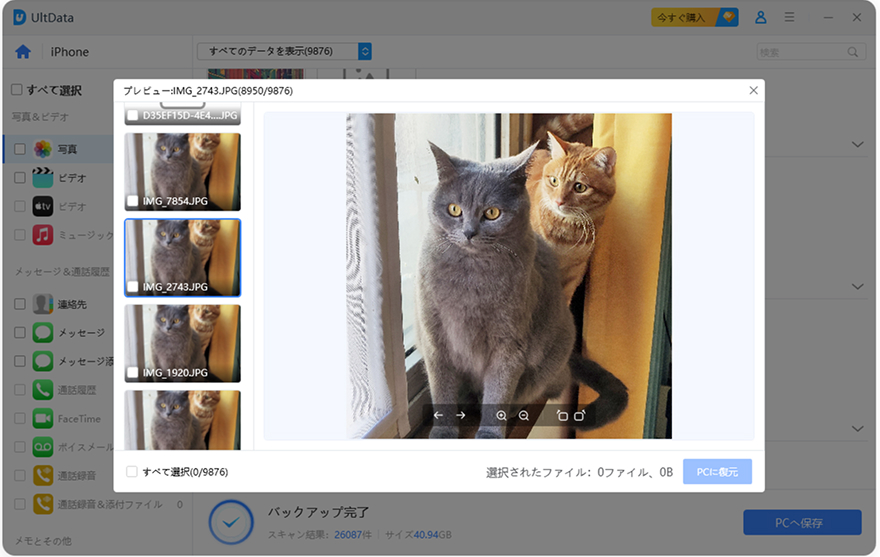Image resolution: width=880 pixels, height=557 pixels.
Task: Go to the Home screen icon
Action: pos(23,52)
